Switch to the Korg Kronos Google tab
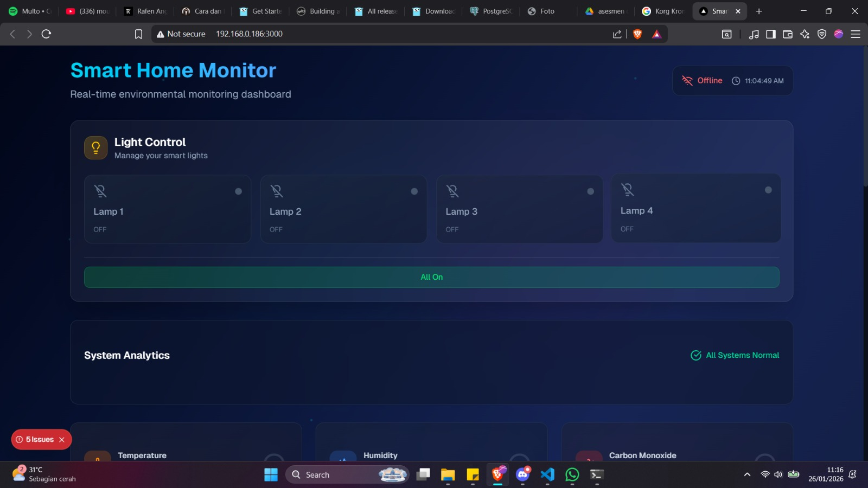 pos(663,11)
